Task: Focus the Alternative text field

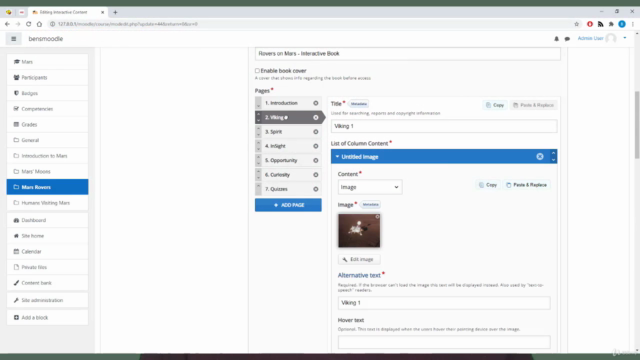Action: coord(444,303)
